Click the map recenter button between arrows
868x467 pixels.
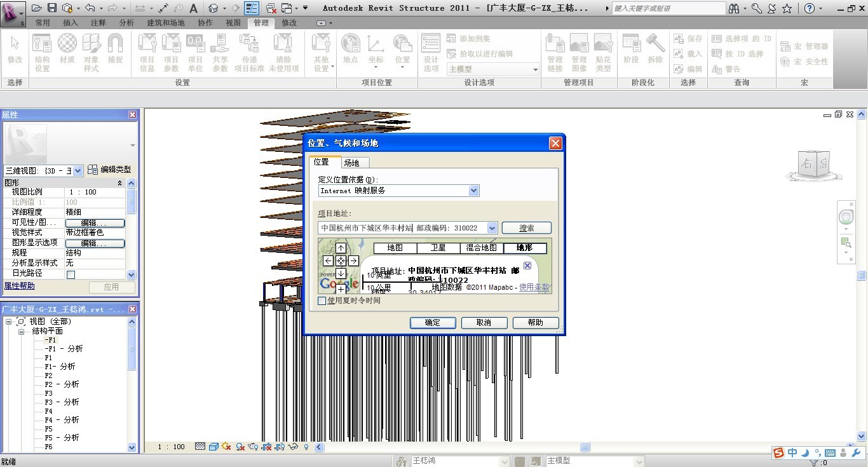pyautogui.click(x=341, y=261)
